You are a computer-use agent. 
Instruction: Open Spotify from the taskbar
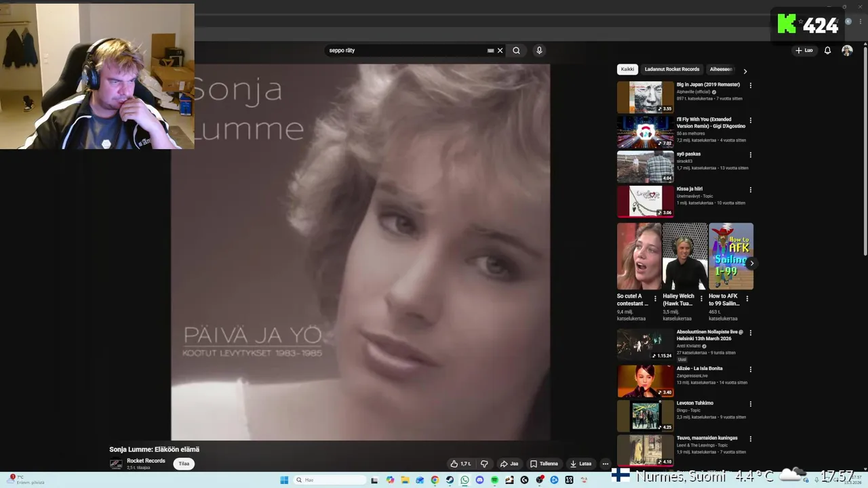pyautogui.click(x=494, y=480)
